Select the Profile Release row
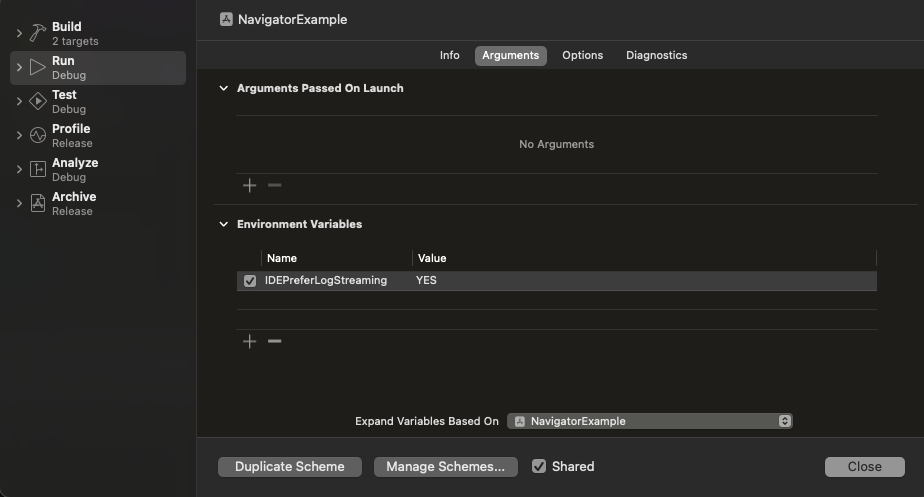This screenshot has width=924, height=497. pyautogui.click(x=98, y=135)
